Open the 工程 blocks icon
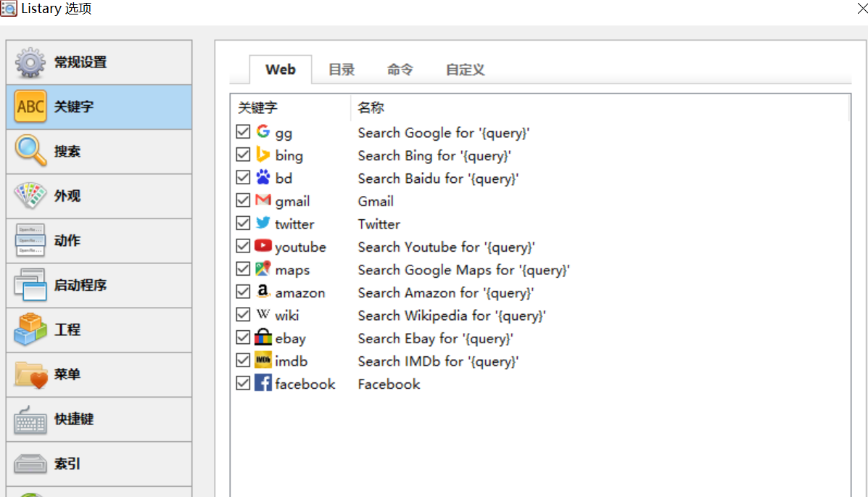868x497 pixels. coord(30,329)
